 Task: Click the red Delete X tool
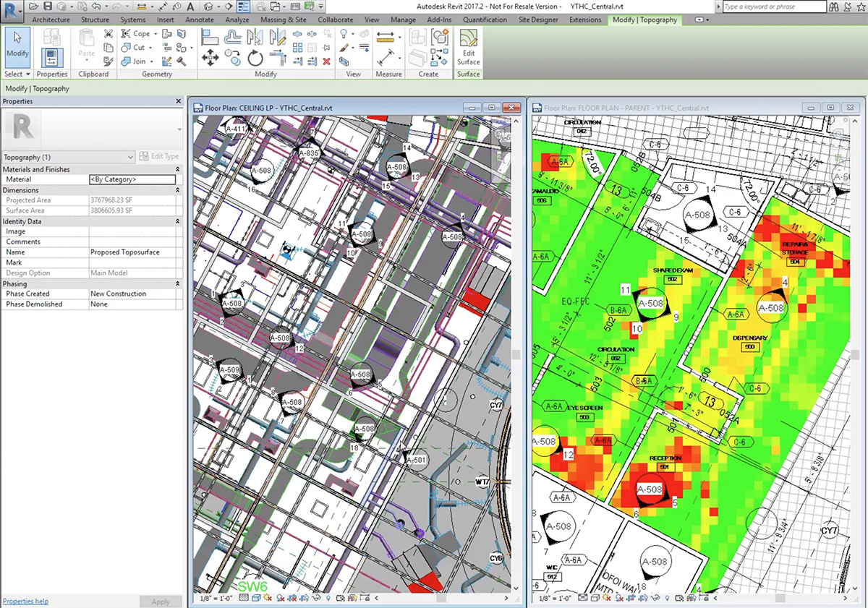[326, 61]
